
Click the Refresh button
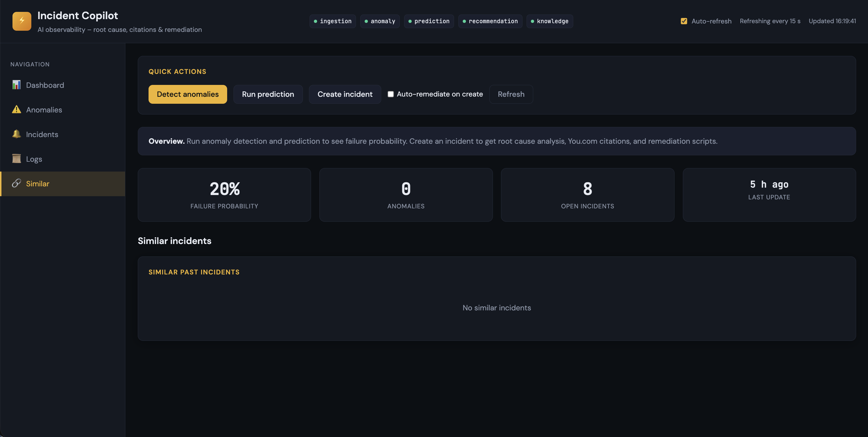click(511, 94)
